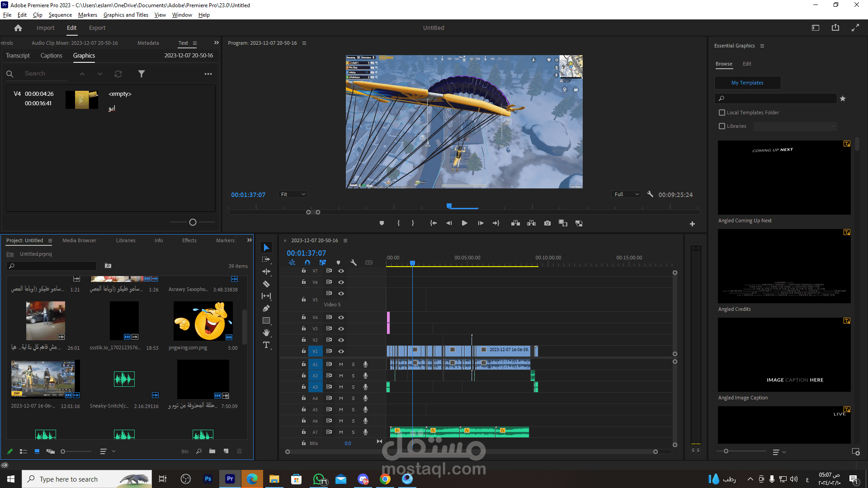Mute audio track A1
Screen dimensions: 868x488
341,364
